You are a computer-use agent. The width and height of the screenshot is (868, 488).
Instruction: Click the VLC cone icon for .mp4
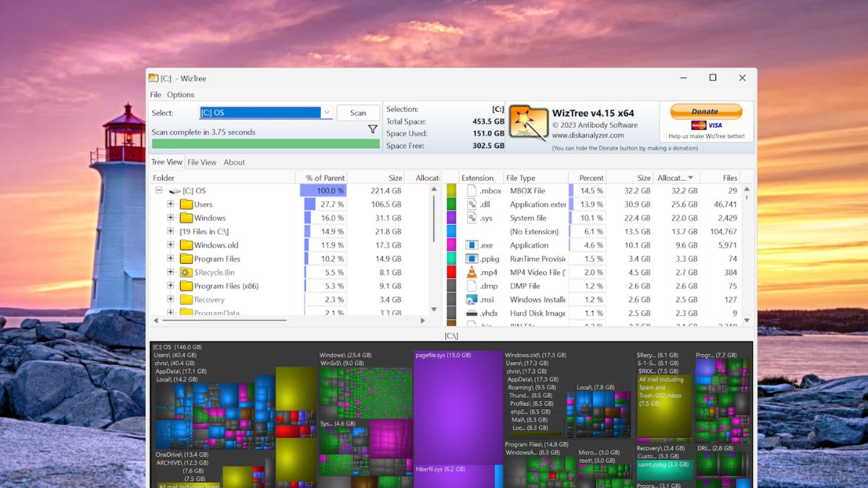(472, 273)
